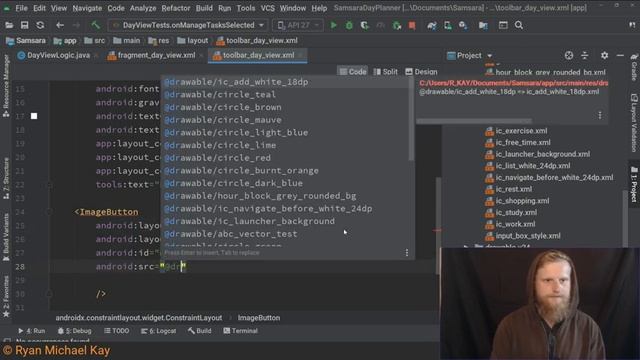
Task: Click Samsara breadcrumb in navigation bar
Action: pyautogui.click(x=26, y=41)
